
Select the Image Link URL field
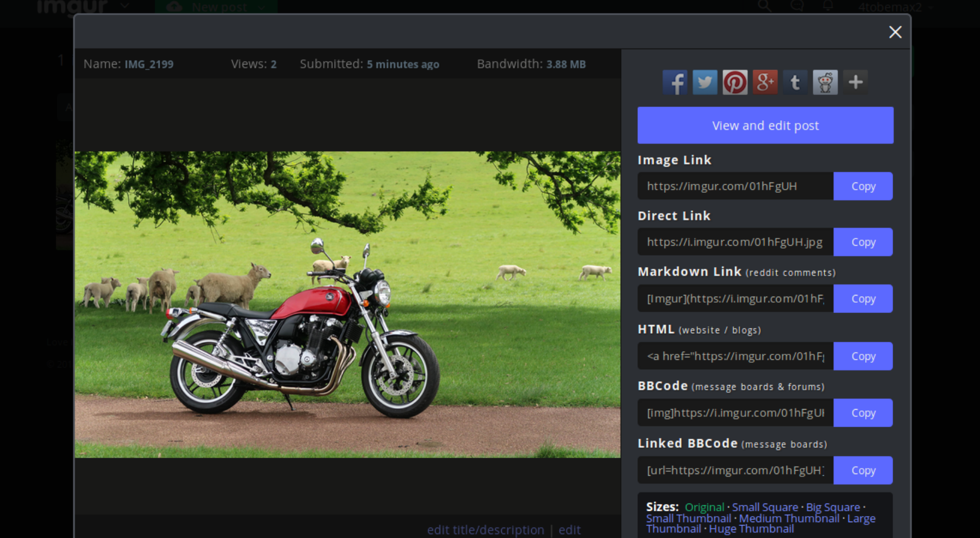tap(736, 186)
